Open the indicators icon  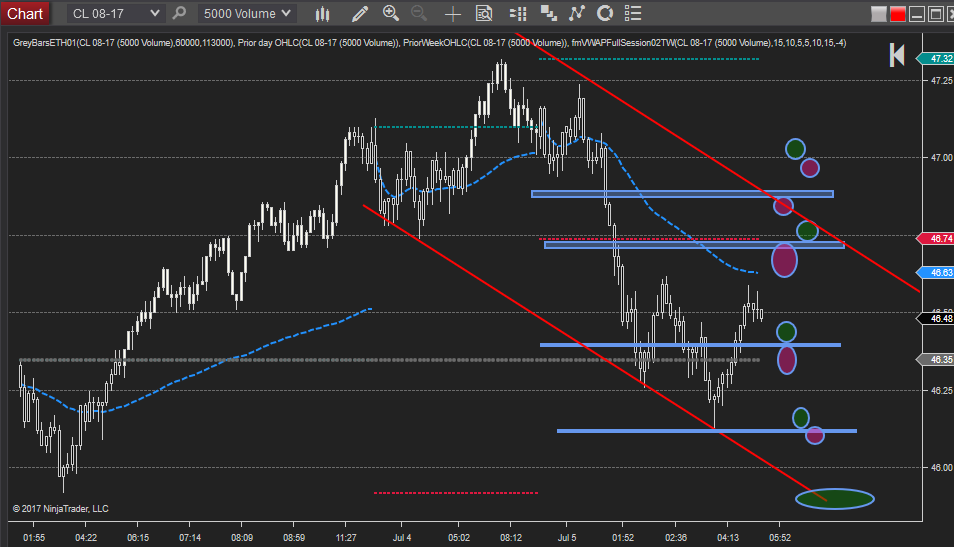click(x=576, y=13)
